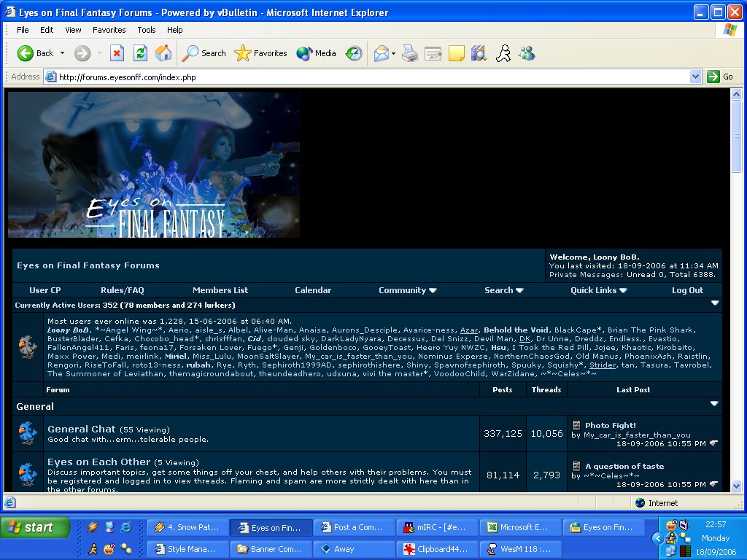Expand the Mail button dropdown arrow
Viewport: 747px width, 560px height.
(x=393, y=53)
